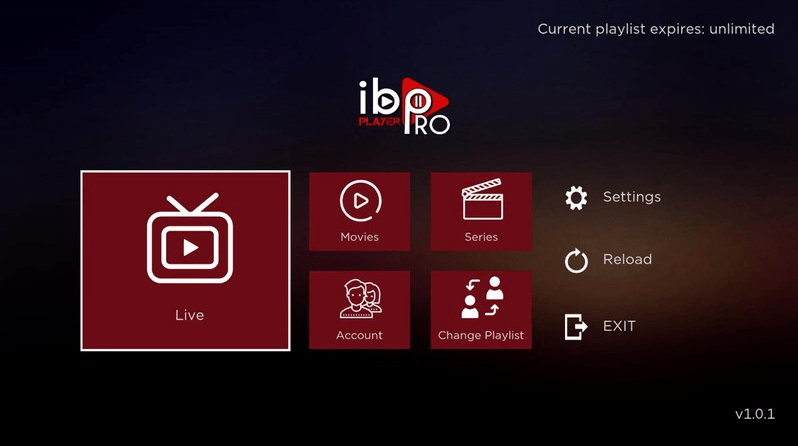The height and width of the screenshot is (446, 798).
Task: Select the Live label text
Action: pos(189,315)
